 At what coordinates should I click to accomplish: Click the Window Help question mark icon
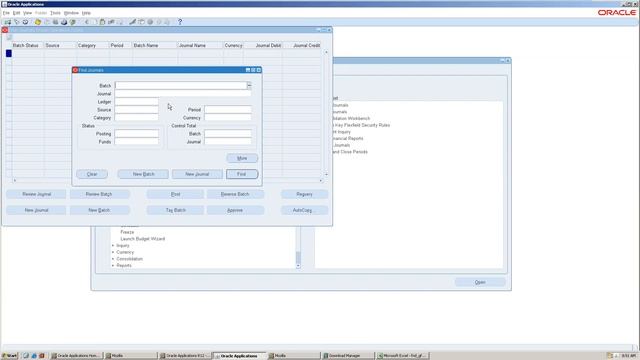[180, 22]
